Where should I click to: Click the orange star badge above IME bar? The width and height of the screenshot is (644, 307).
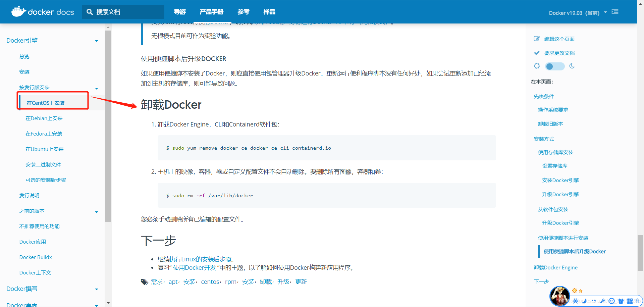click(581, 291)
